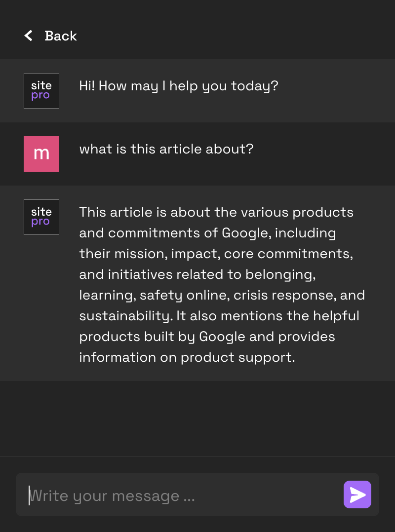Viewport: 395px width, 532px height.
Task: Click the last line "information on product support."
Action: pyautogui.click(x=187, y=357)
